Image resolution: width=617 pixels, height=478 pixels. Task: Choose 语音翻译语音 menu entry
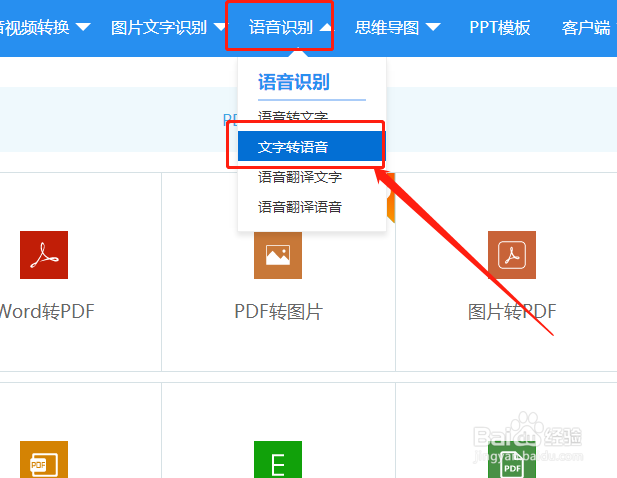300,207
